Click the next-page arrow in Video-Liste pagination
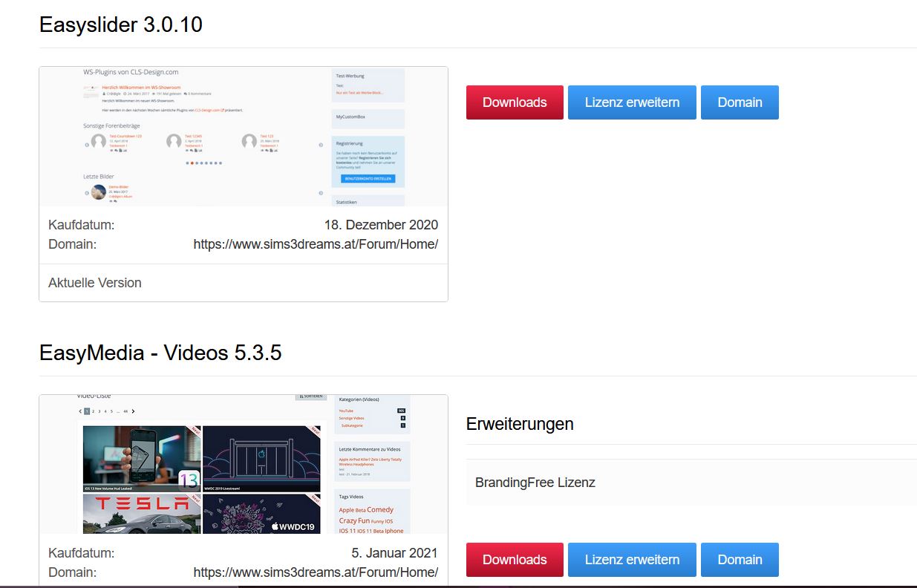 134,411
